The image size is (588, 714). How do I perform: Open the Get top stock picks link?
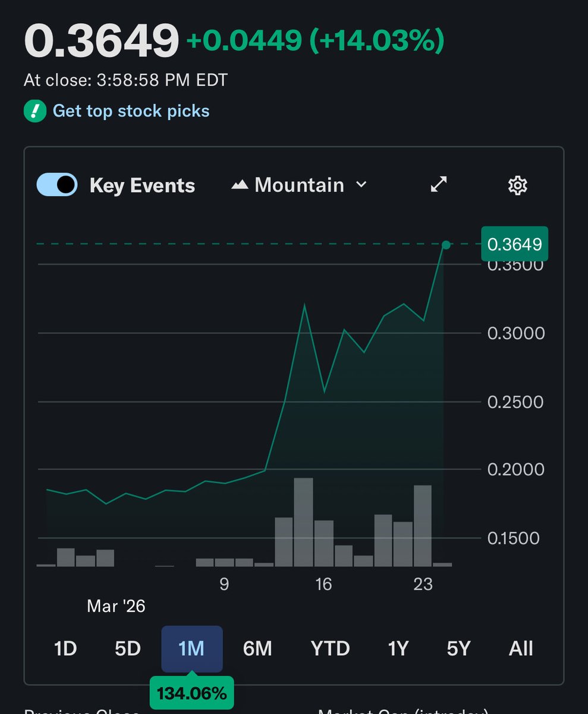click(x=131, y=111)
